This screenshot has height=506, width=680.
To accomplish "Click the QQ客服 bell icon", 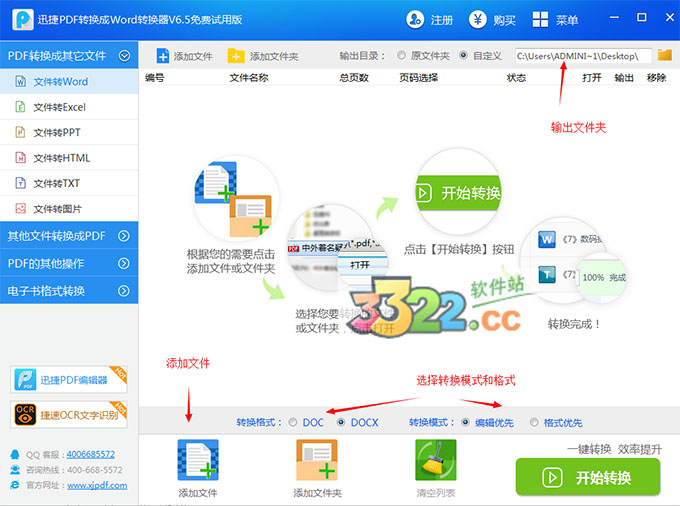I will coord(15,454).
